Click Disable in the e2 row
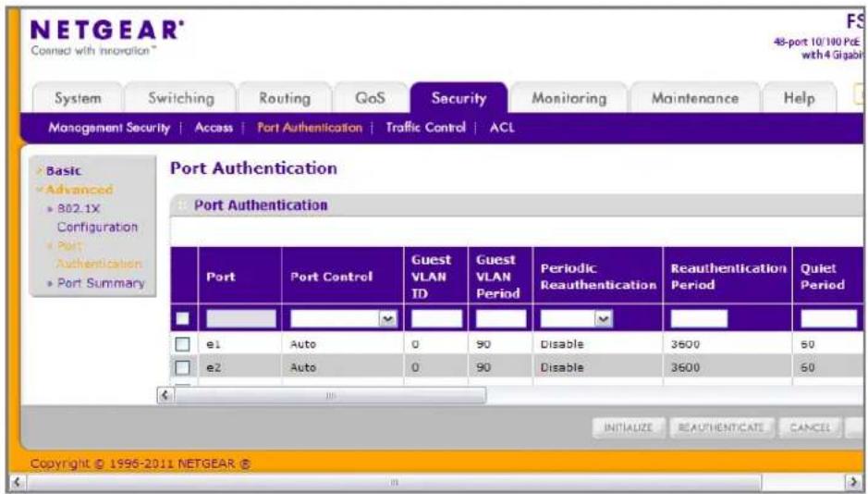The height and width of the screenshot is (494, 868). pos(562,367)
